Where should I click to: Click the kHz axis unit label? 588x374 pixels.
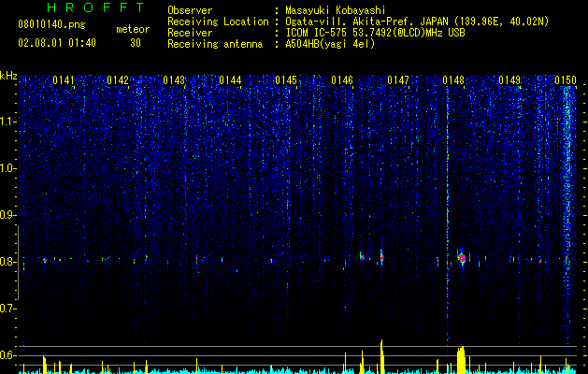[x=8, y=76]
